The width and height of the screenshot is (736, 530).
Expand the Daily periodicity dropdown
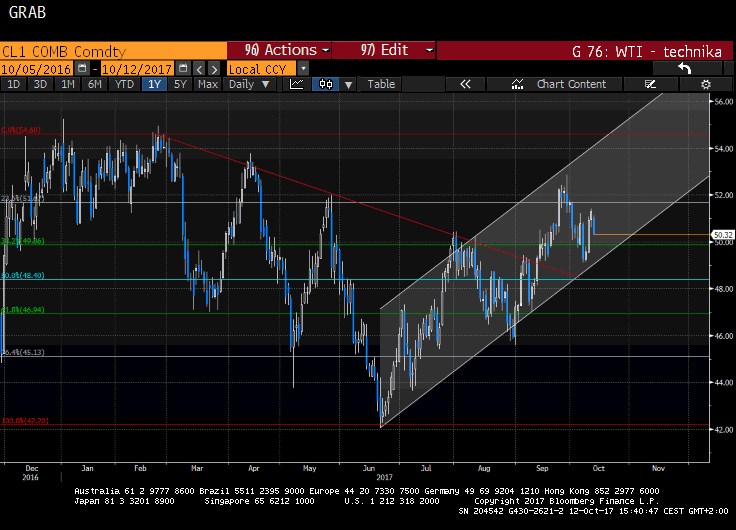tap(247, 84)
